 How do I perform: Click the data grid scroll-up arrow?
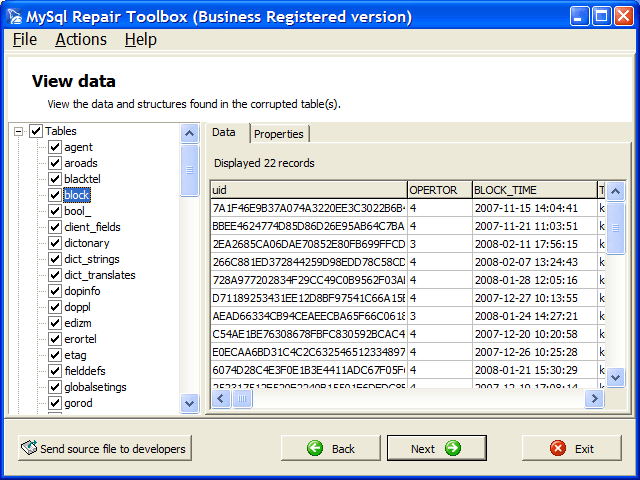(x=616, y=191)
